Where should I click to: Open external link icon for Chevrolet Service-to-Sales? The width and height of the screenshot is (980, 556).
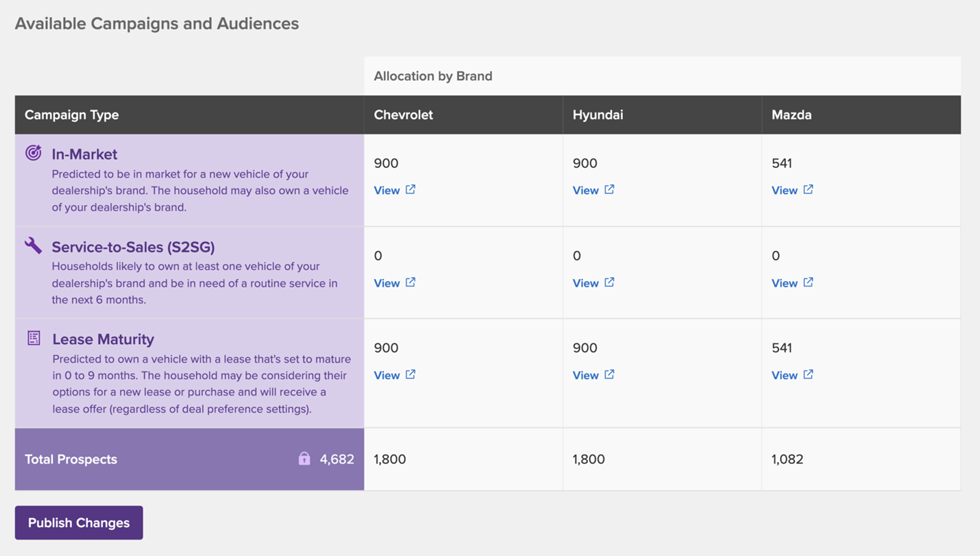point(411,282)
